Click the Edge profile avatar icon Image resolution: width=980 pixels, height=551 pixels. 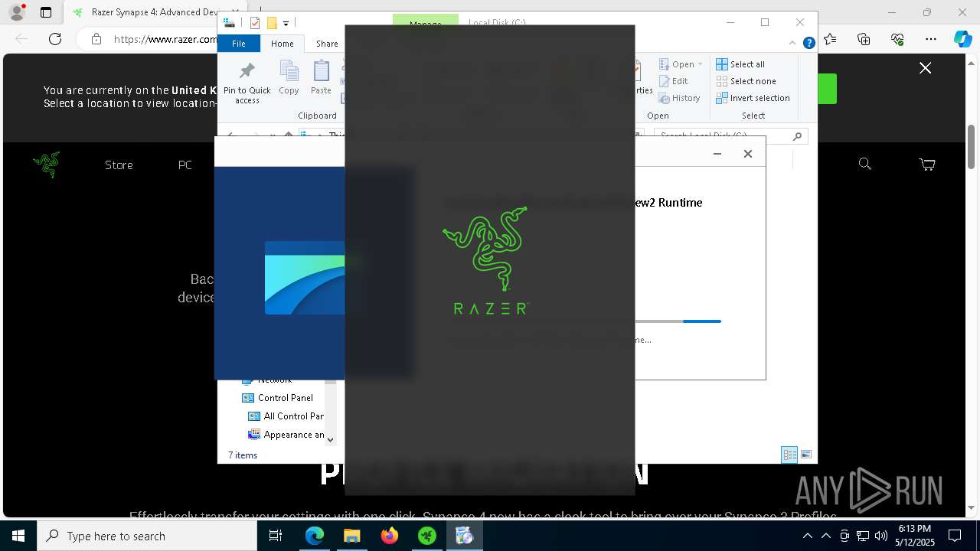(x=17, y=12)
